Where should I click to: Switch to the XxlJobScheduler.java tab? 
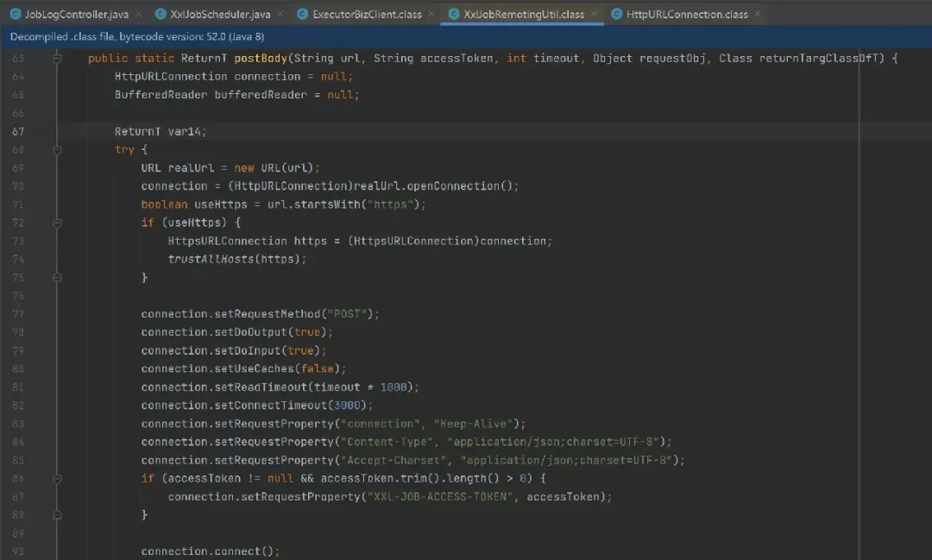pos(220,15)
